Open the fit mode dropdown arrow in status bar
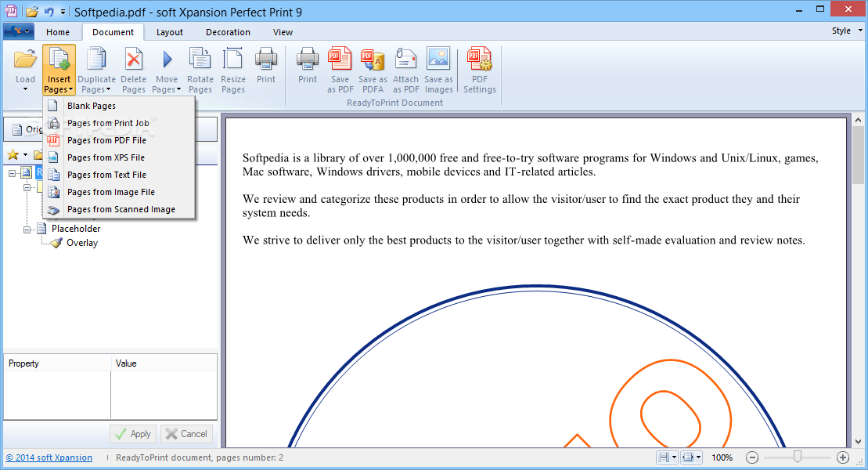Viewport: 868px width, 470px height. click(x=699, y=457)
